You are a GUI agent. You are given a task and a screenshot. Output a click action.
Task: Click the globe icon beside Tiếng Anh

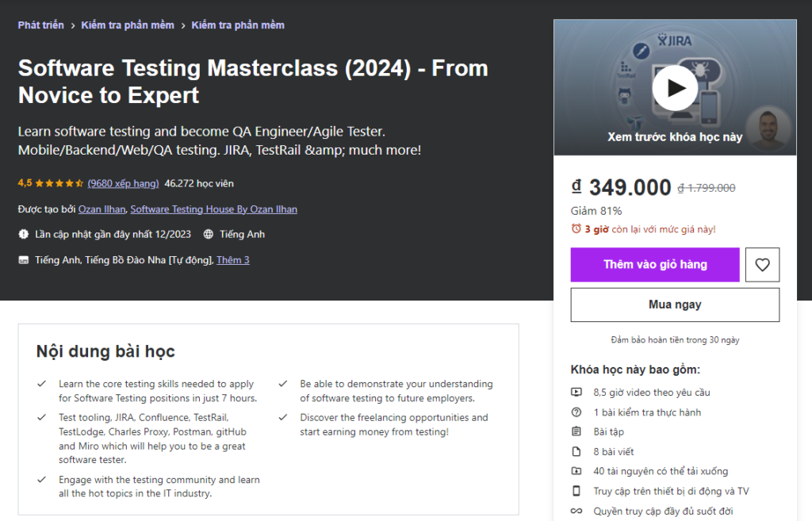tap(209, 235)
